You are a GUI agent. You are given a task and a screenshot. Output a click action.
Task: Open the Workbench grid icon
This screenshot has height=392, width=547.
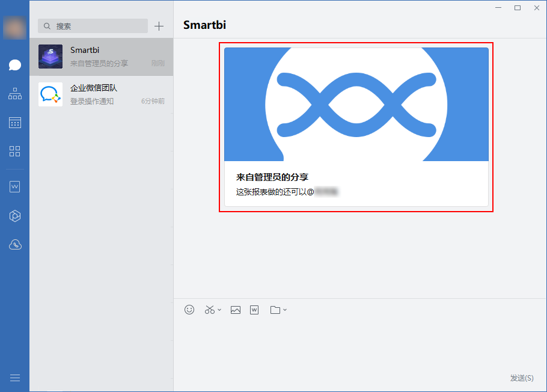click(x=14, y=151)
